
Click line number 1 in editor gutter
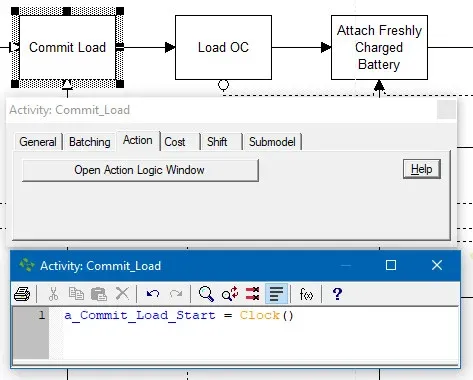point(42,315)
